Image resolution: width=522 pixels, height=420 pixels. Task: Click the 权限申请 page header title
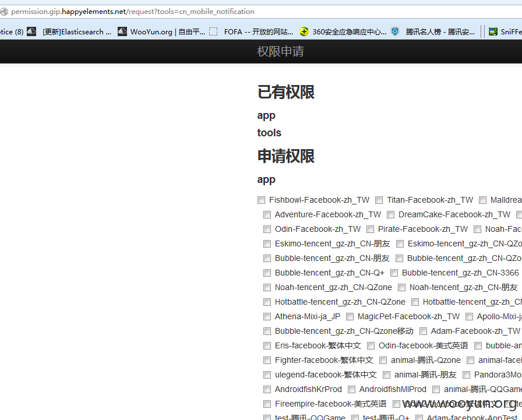(280, 51)
